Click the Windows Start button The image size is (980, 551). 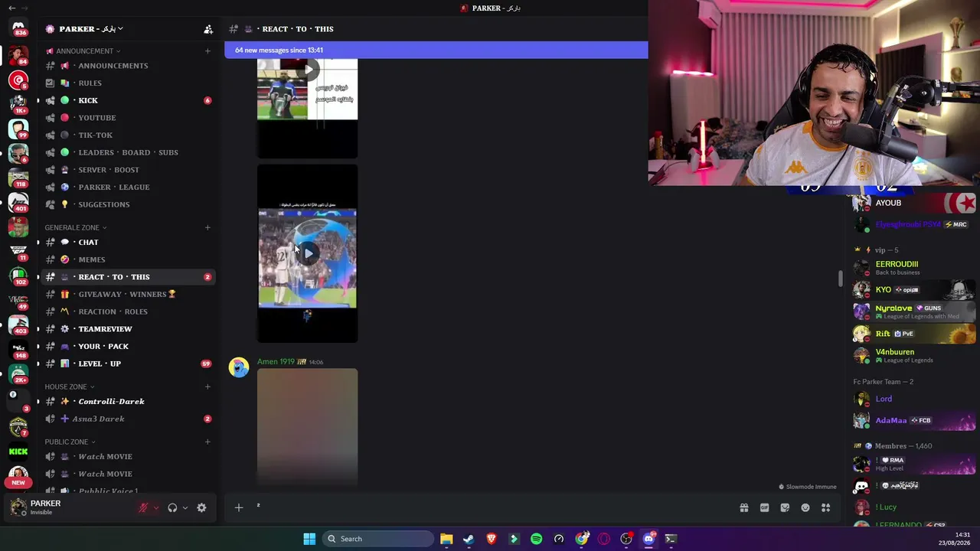tap(309, 539)
